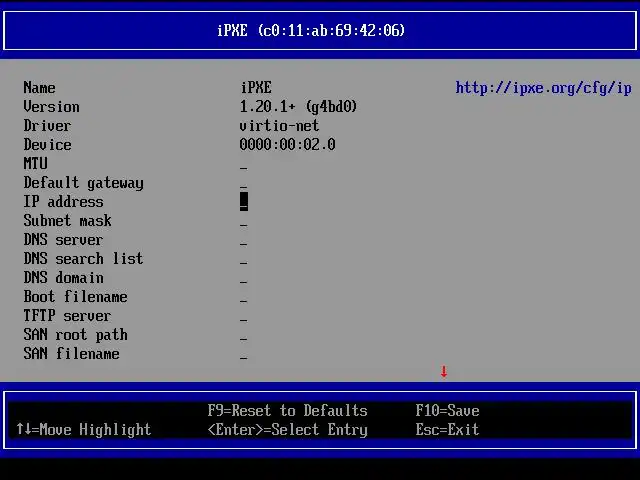640x480 pixels.
Task: Select the Boot filename label
Action: [x=76, y=296]
